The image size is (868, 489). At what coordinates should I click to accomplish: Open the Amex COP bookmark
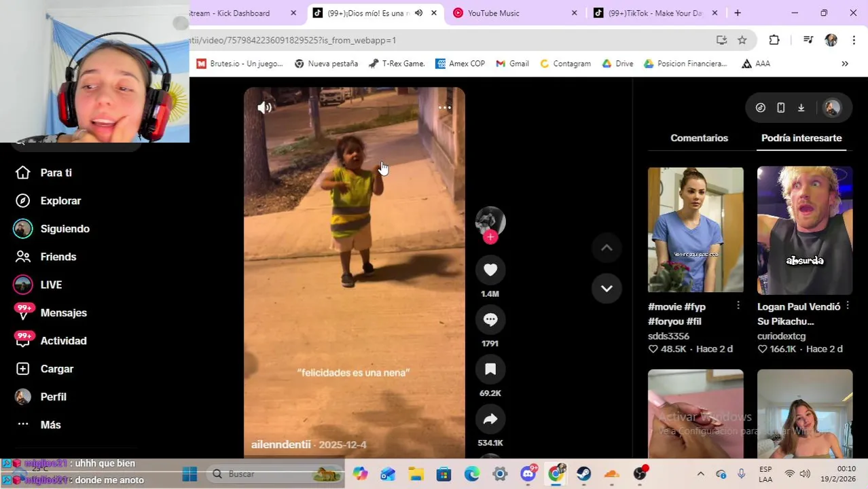[460, 63]
